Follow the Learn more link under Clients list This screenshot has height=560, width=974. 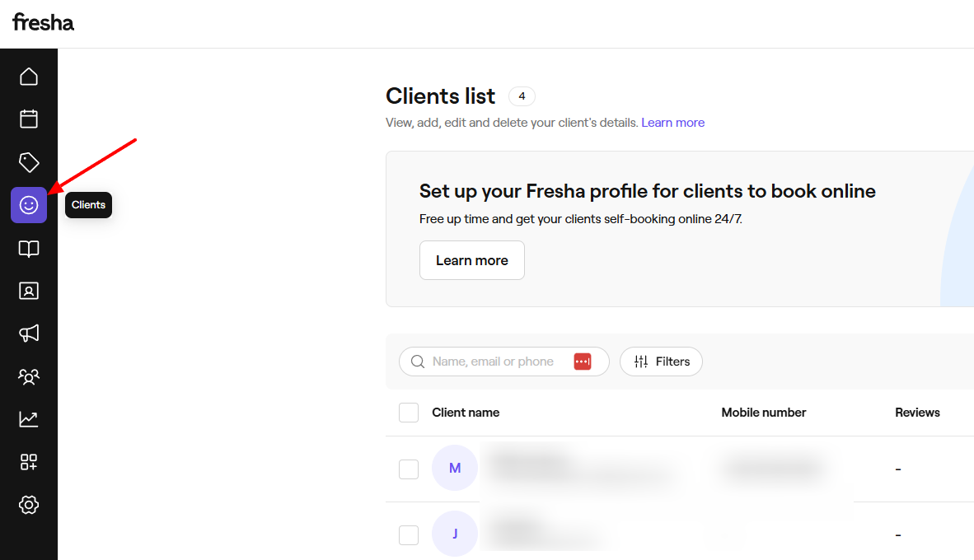672,123
